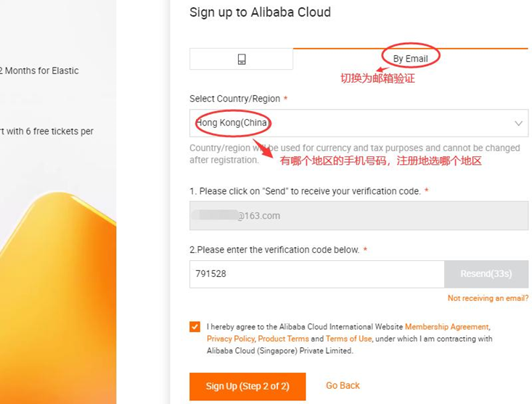Switch to the mobile phone verification tab
Viewport: 532px width, 404px height.
(x=242, y=59)
